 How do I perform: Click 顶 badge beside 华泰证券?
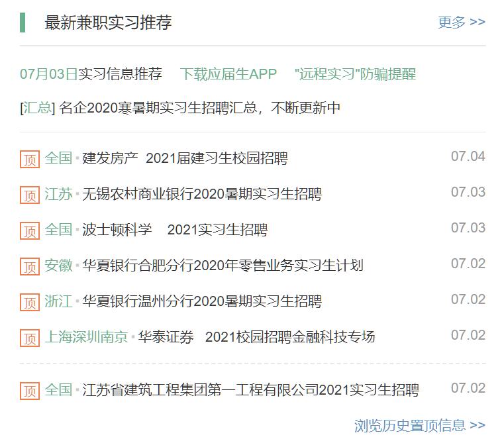(x=30, y=338)
